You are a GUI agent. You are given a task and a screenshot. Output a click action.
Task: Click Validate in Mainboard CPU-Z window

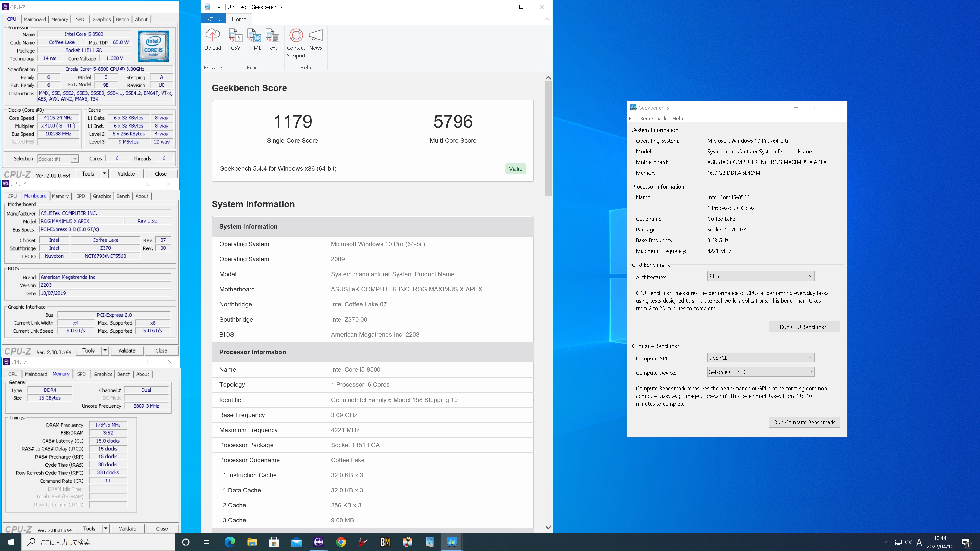[x=127, y=350]
